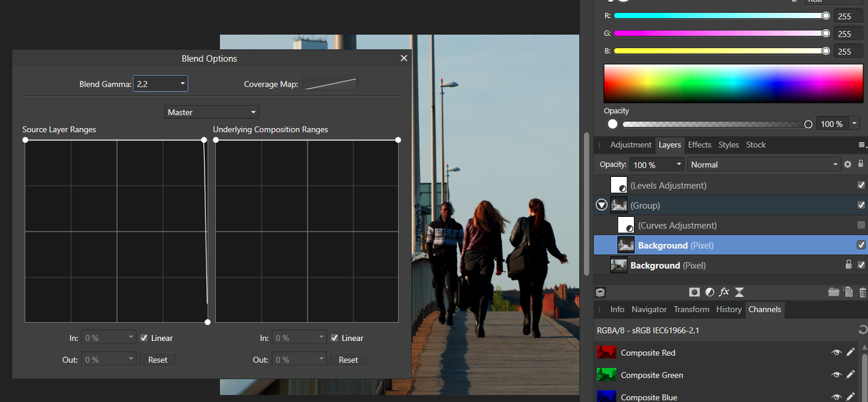868x402 pixels.
Task: Pick a color from the spectrum box
Action: coord(733,83)
